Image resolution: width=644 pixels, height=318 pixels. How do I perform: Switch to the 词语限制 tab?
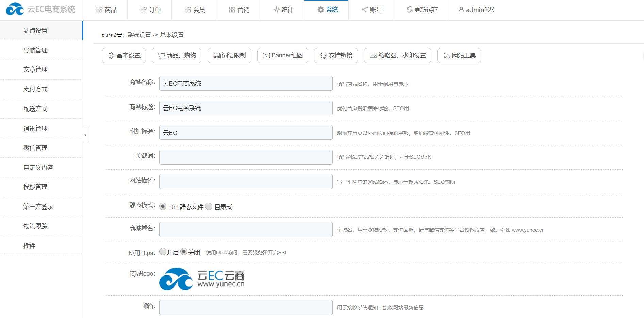[x=229, y=55]
